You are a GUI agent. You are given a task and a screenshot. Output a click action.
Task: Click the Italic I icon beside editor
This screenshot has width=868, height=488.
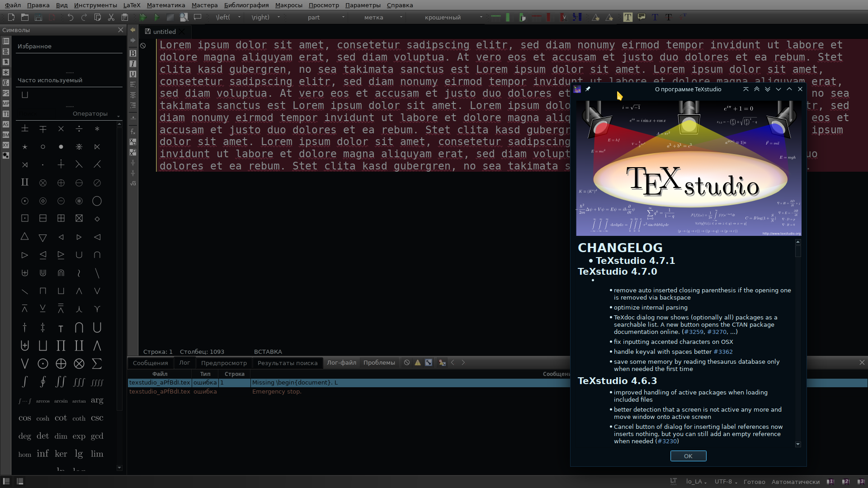(133, 64)
